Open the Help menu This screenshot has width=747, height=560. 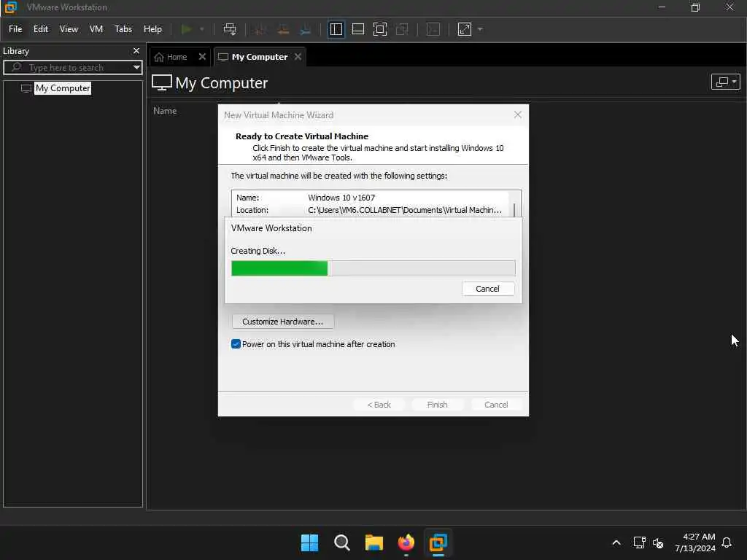[x=152, y=29]
